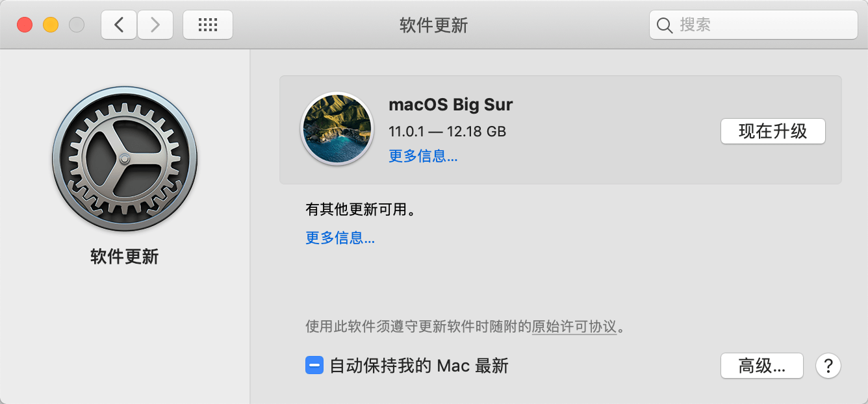Viewport: 868px width, 404px height.
Task: Click the macOS Big Sur heading text
Action: 450,105
